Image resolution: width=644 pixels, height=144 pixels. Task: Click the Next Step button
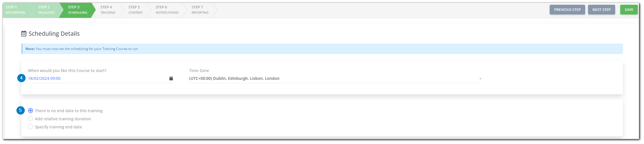tap(601, 10)
